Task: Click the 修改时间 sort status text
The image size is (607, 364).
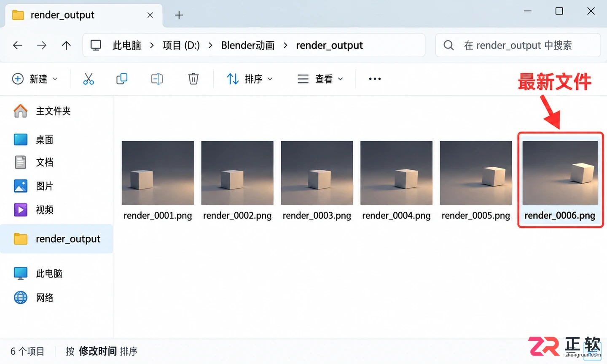Action: [x=98, y=351]
